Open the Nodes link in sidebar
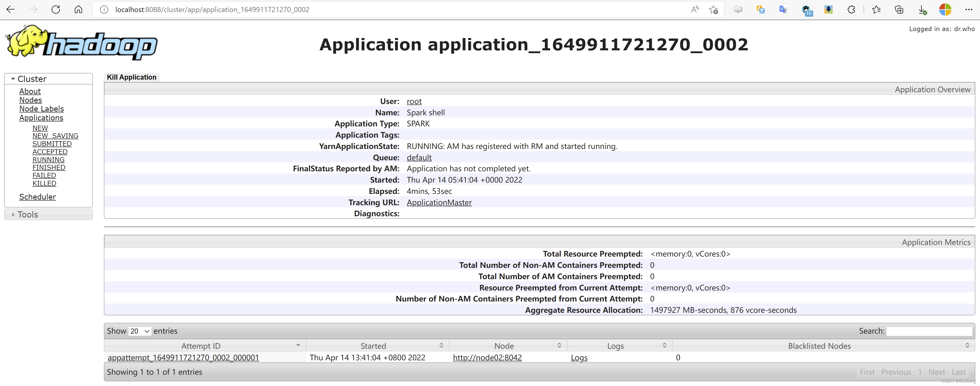 point(30,100)
